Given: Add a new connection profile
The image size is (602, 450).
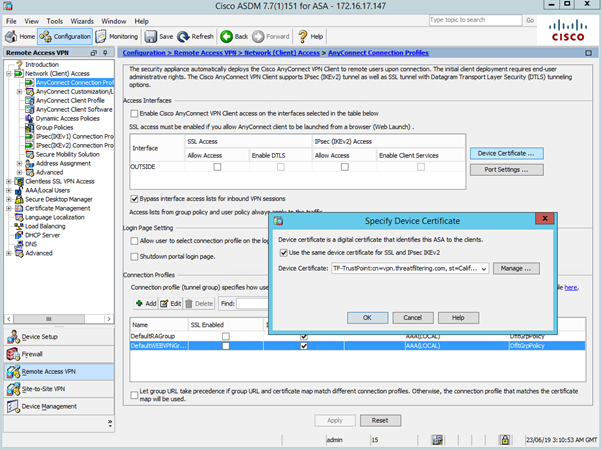Looking at the screenshot, I should 144,303.
